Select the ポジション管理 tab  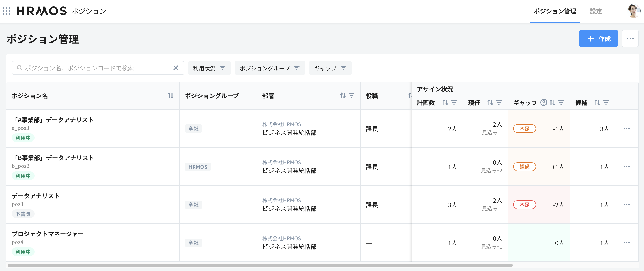555,11
